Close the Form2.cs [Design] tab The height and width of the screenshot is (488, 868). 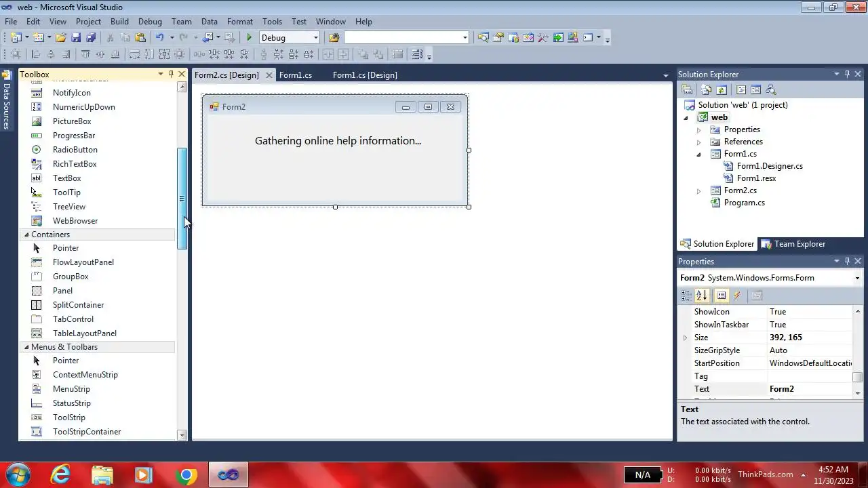(x=269, y=75)
